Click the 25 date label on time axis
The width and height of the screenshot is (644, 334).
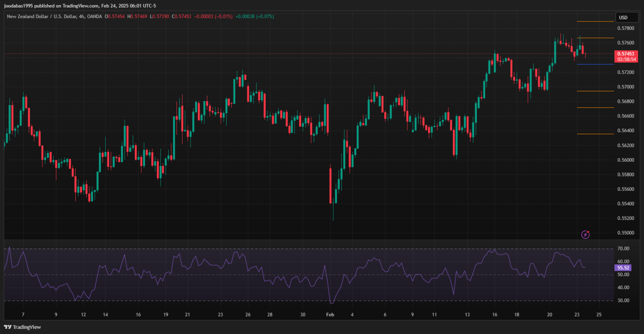point(599,315)
